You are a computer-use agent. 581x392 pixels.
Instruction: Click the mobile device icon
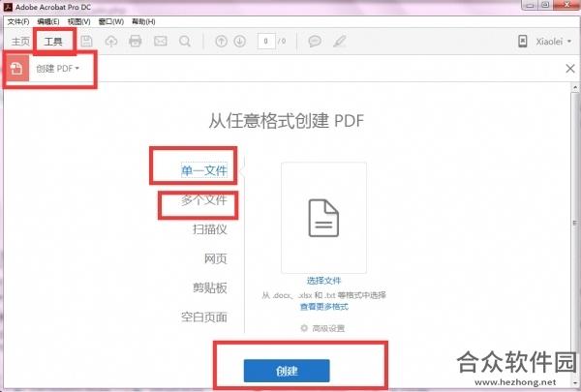(523, 41)
